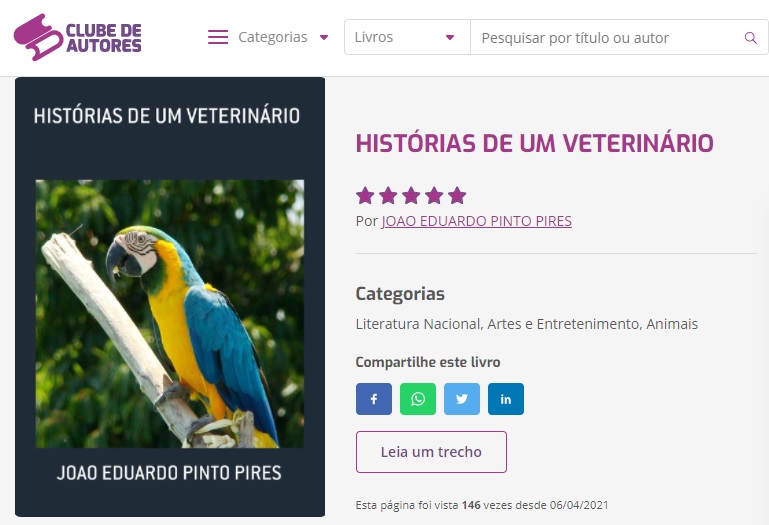The height and width of the screenshot is (525, 769).
Task: Click the cover title 'Histórias de um Veterinário'
Action: click(167, 116)
